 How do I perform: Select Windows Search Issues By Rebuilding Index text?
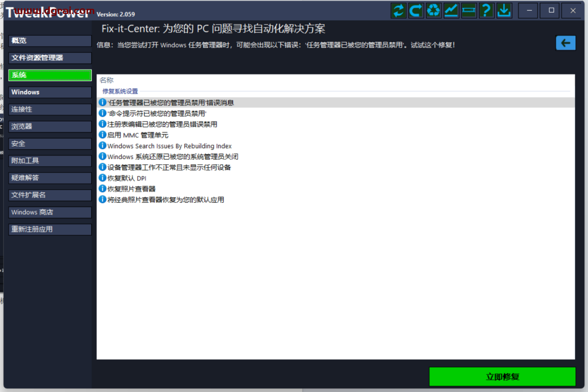coord(170,146)
